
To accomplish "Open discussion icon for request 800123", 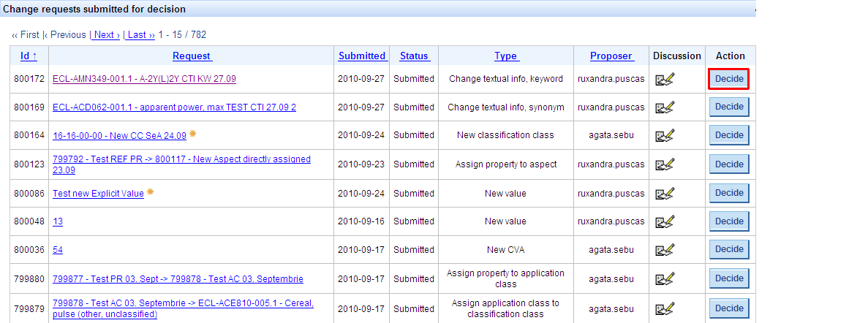I will point(664,165).
